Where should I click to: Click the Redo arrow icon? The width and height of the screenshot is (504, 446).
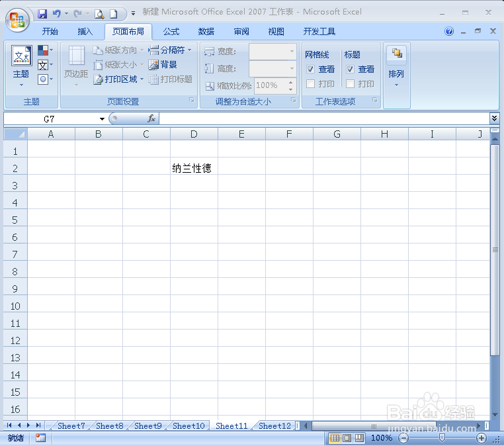(77, 13)
